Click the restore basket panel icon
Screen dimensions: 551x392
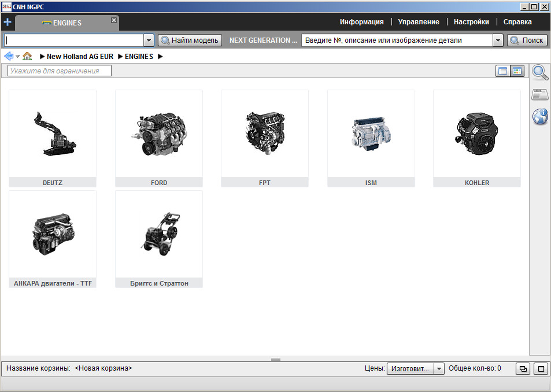pyautogui.click(x=523, y=369)
